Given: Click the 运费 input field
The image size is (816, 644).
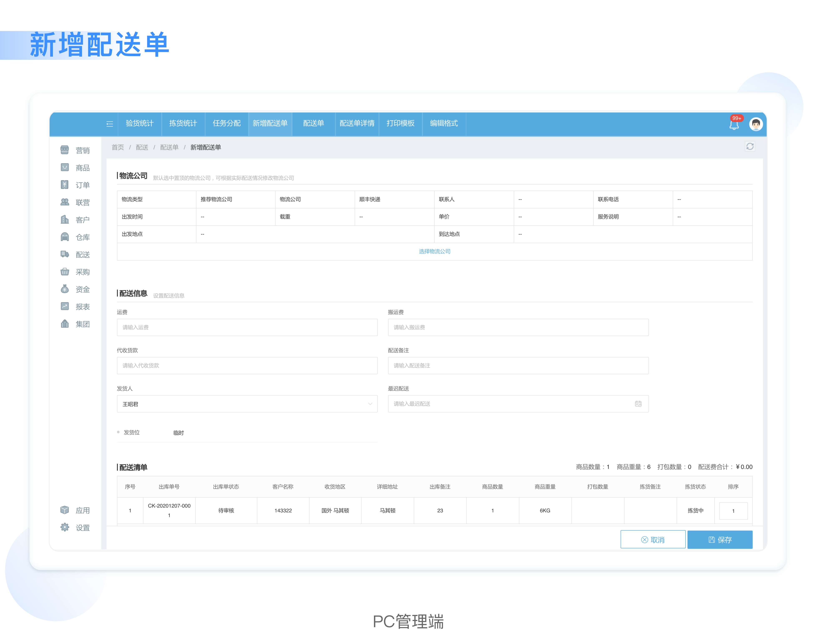Looking at the screenshot, I should pos(247,327).
